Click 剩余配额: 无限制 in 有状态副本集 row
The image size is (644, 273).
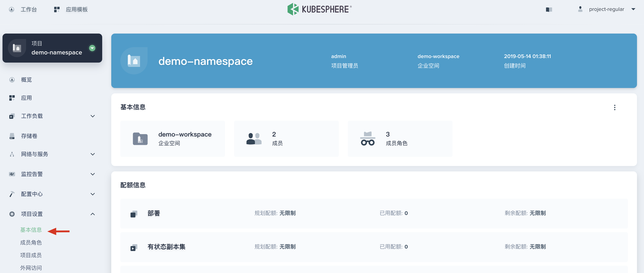[x=525, y=247]
